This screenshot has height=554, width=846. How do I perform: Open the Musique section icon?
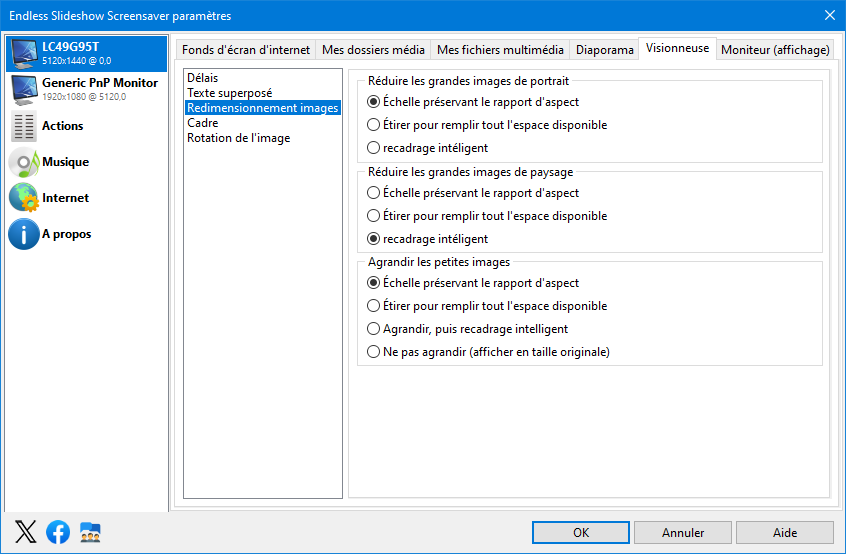click(x=24, y=162)
